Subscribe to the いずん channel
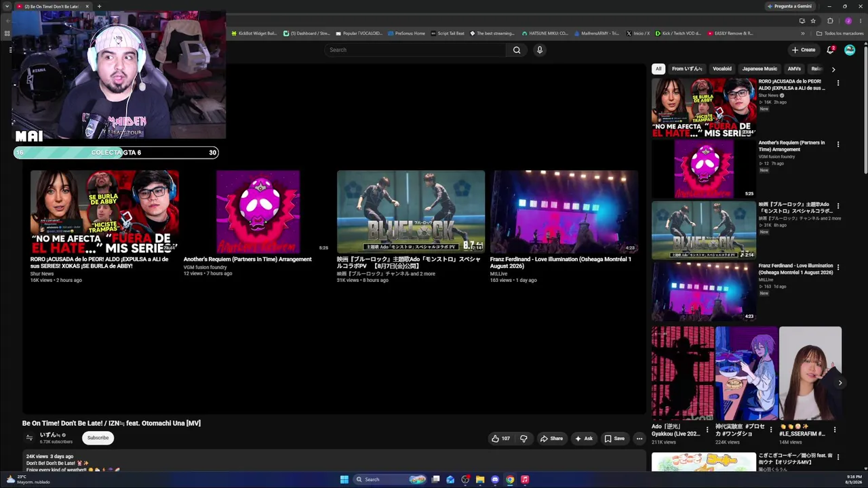This screenshot has width=868, height=488. point(98,438)
